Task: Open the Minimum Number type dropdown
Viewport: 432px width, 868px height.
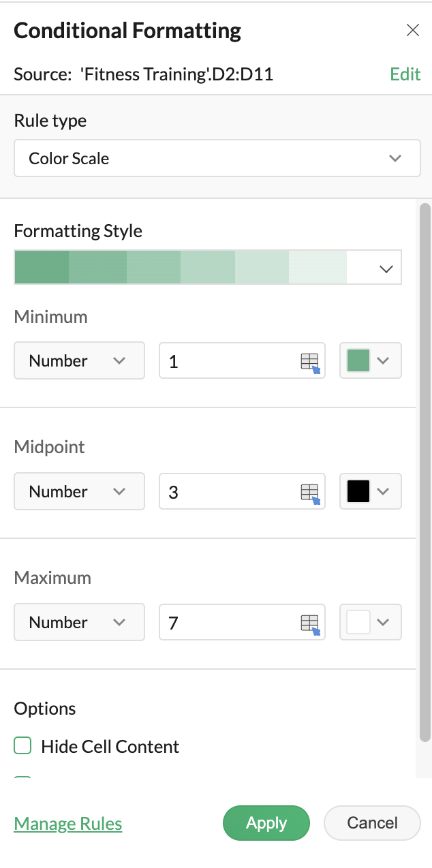Action: point(79,360)
